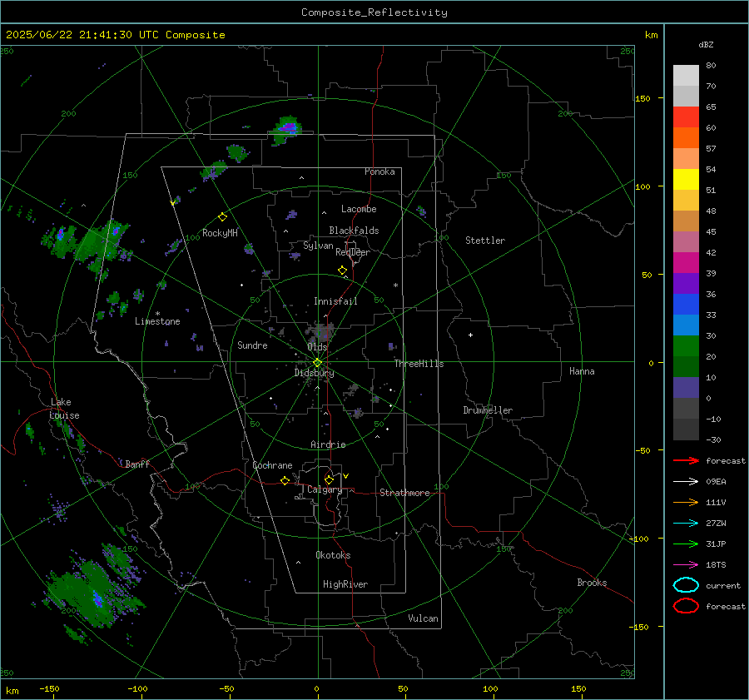Click the Drumheller label
The width and height of the screenshot is (749, 700).
(488, 410)
